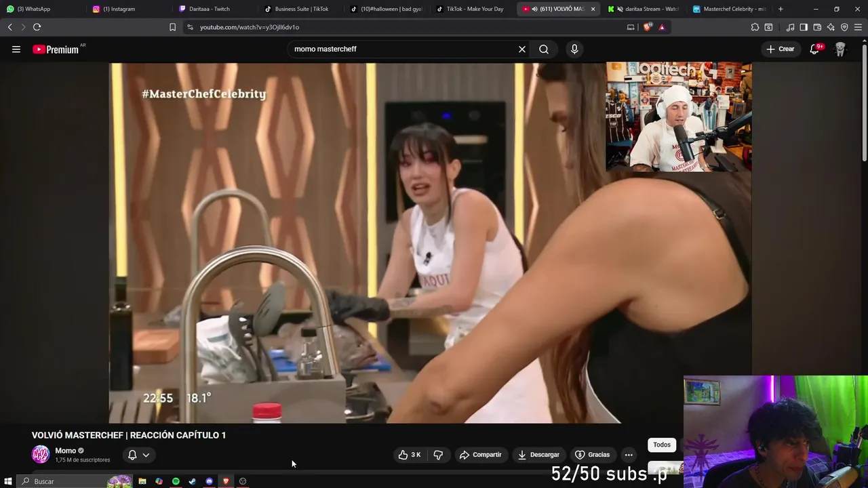Image resolution: width=868 pixels, height=488 pixels.
Task: Switch to the WhatsApp tab
Action: tap(43, 9)
